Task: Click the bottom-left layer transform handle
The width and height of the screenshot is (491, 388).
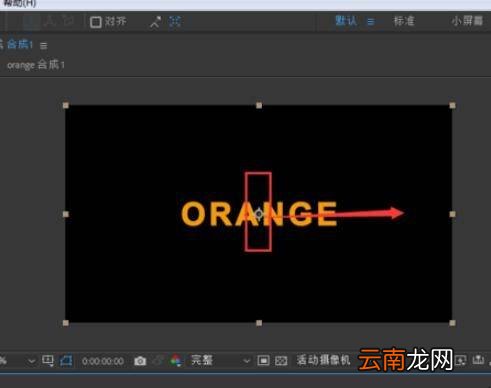Action: pyautogui.click(x=66, y=323)
